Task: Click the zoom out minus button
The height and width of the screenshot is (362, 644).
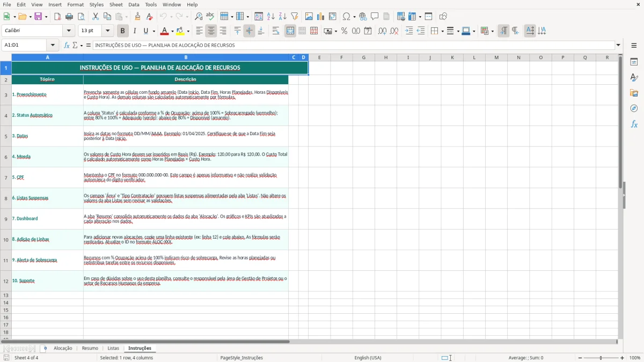Action: [580, 358]
